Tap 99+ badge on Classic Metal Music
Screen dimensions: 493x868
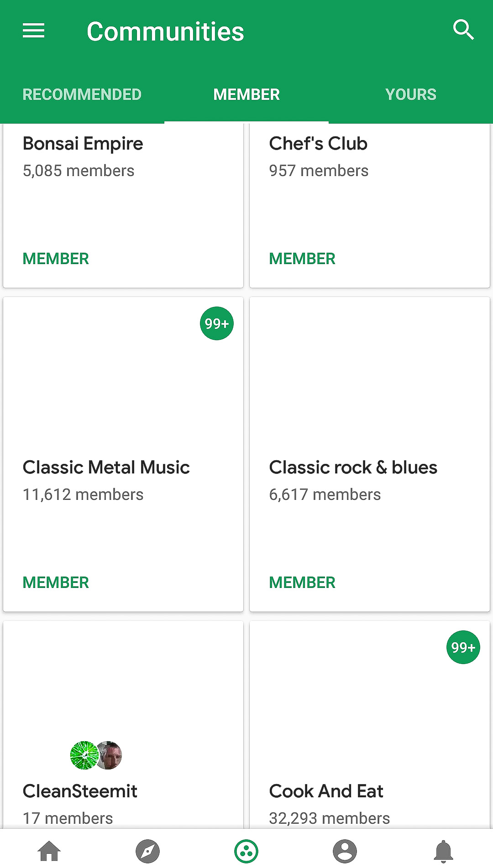217,323
